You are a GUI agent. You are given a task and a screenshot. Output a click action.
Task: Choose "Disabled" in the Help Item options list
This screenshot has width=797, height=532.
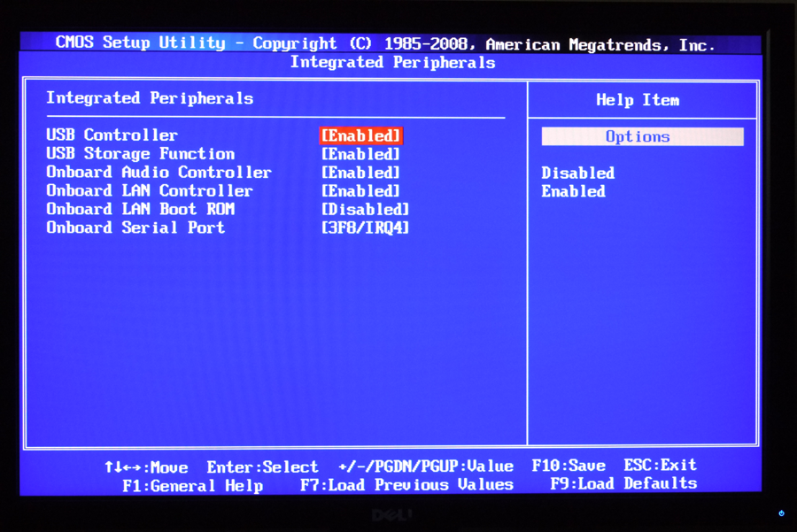[578, 173]
